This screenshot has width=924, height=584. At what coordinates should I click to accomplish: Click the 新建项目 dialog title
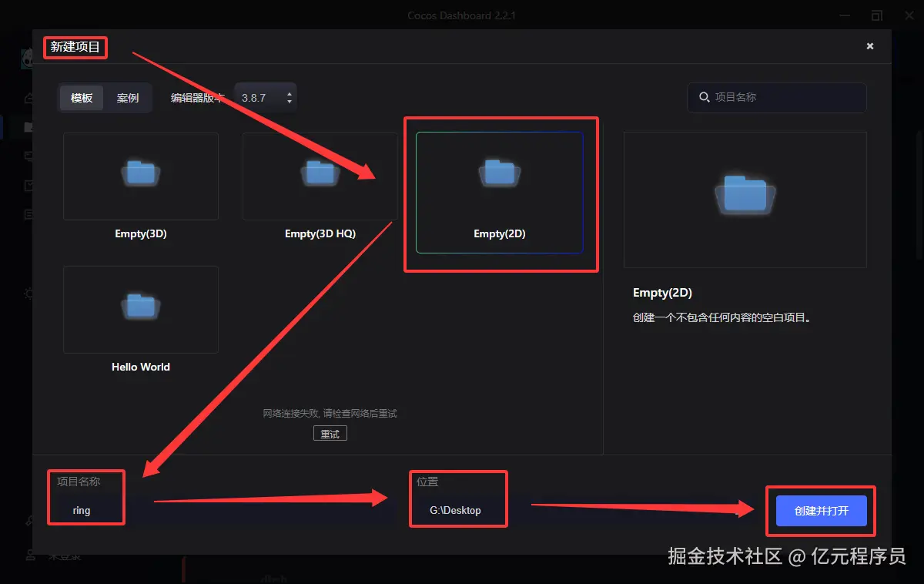[x=75, y=47]
